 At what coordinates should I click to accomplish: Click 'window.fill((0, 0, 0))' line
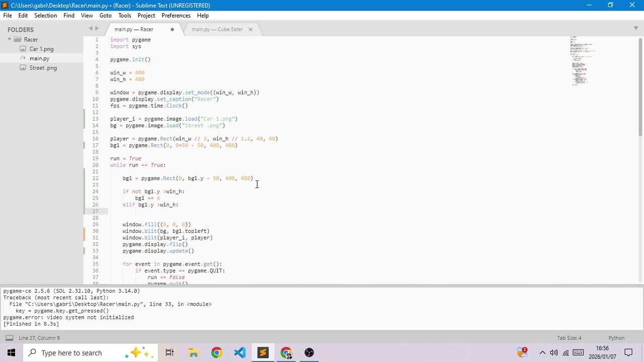pyautogui.click(x=156, y=225)
